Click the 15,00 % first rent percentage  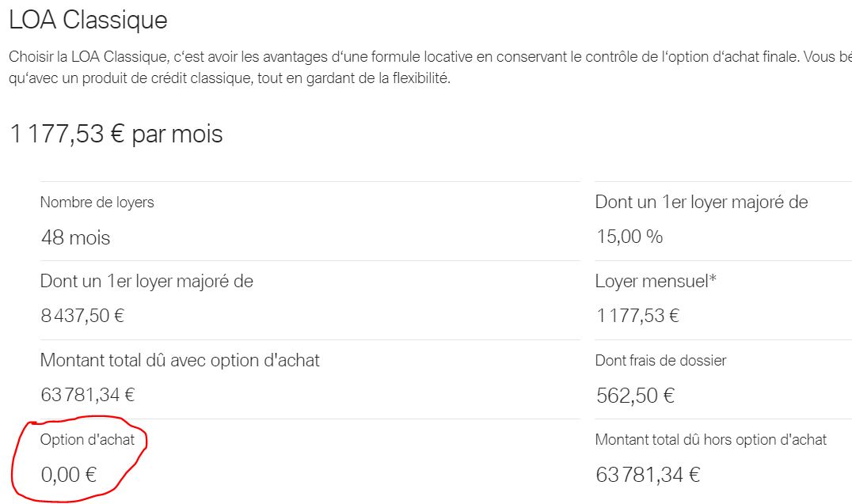point(629,237)
